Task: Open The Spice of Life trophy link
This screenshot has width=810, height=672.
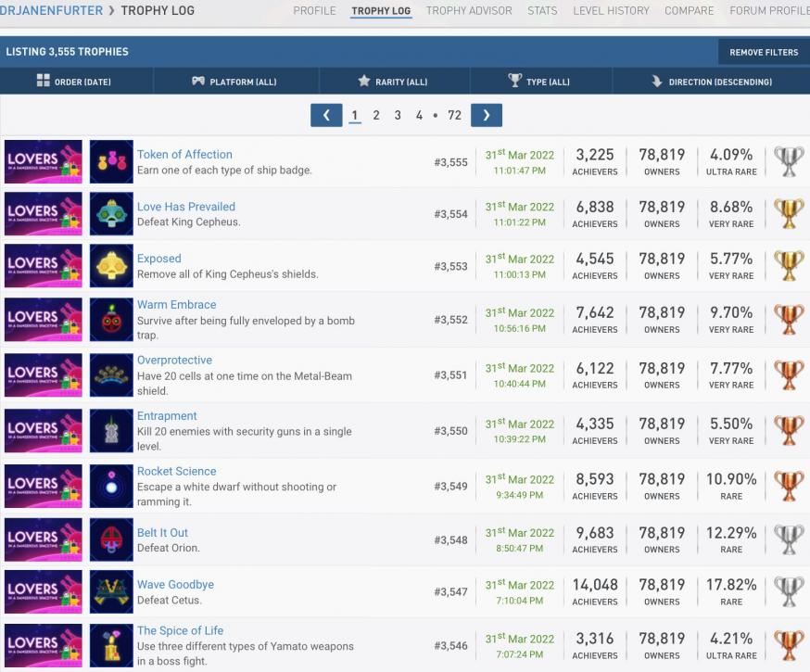Action: coord(180,631)
